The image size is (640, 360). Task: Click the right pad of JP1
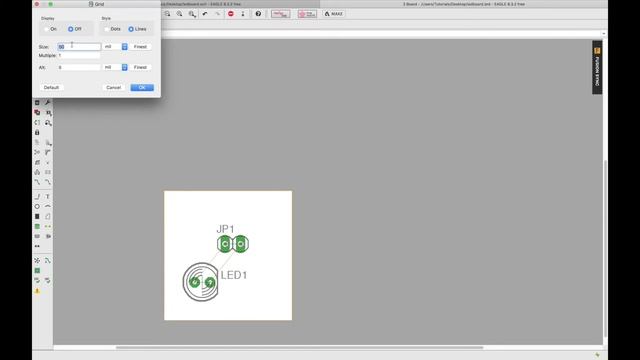pos(240,244)
